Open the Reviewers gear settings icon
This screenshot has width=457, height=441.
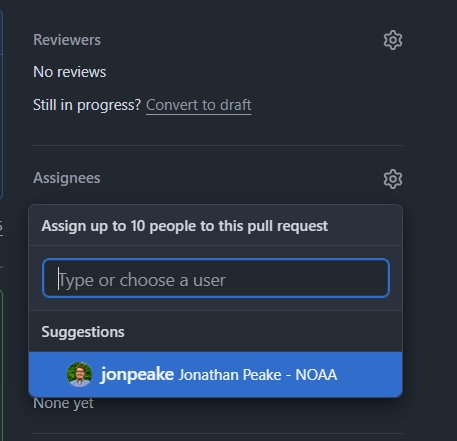(393, 40)
